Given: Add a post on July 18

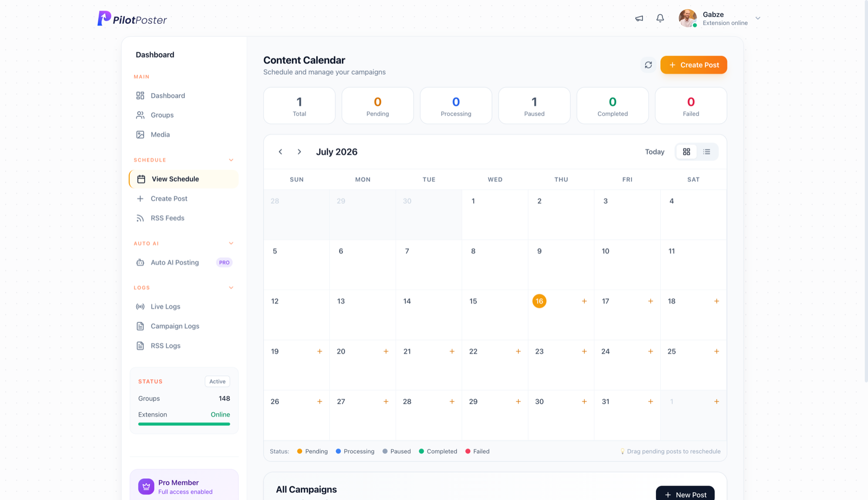Looking at the screenshot, I should [717, 301].
